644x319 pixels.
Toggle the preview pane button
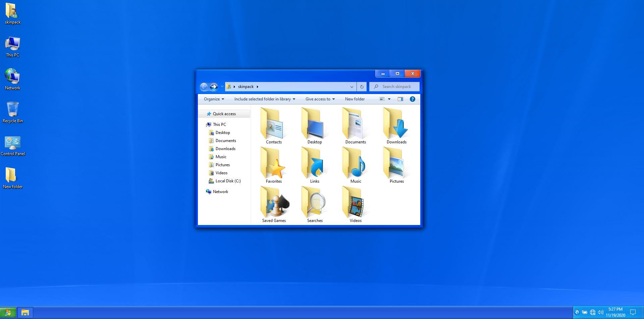coord(400,99)
